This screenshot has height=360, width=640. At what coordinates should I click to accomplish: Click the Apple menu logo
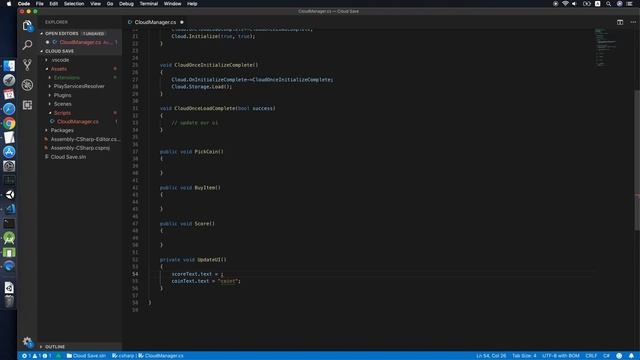click(9, 4)
